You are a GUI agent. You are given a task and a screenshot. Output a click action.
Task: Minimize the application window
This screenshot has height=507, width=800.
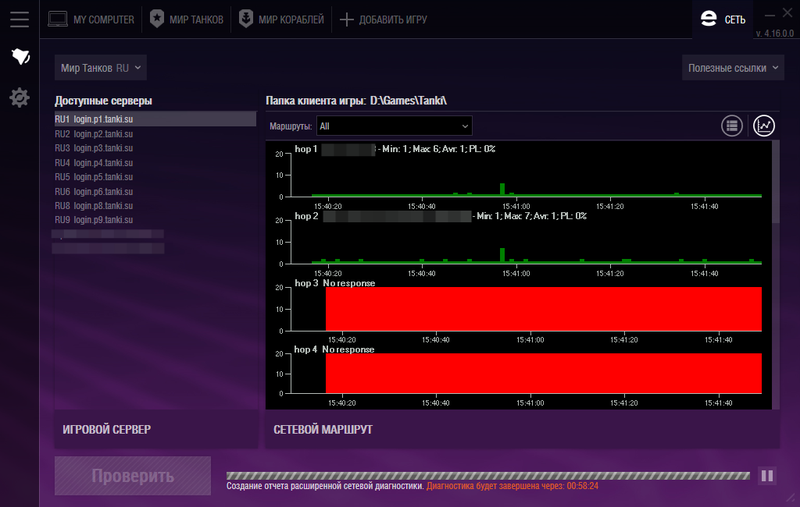click(769, 15)
